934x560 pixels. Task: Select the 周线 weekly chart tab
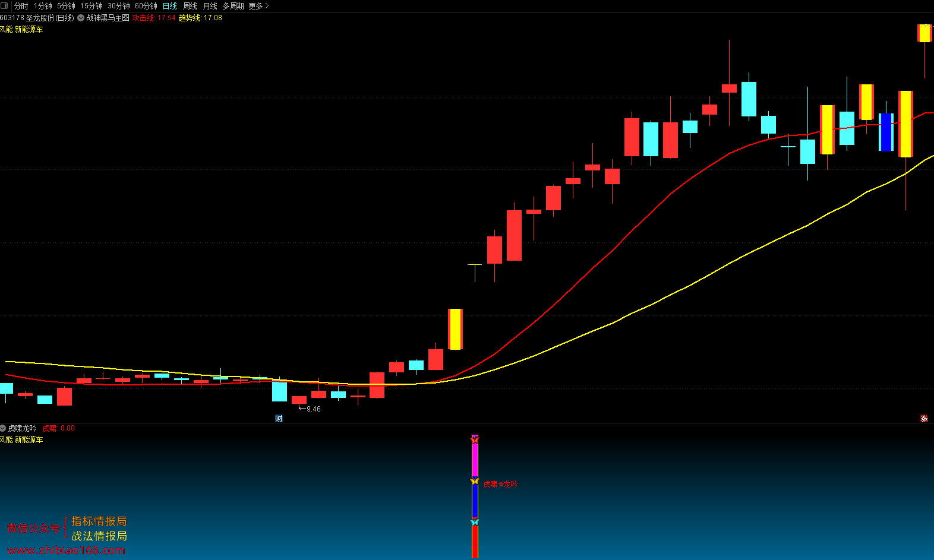(190, 6)
